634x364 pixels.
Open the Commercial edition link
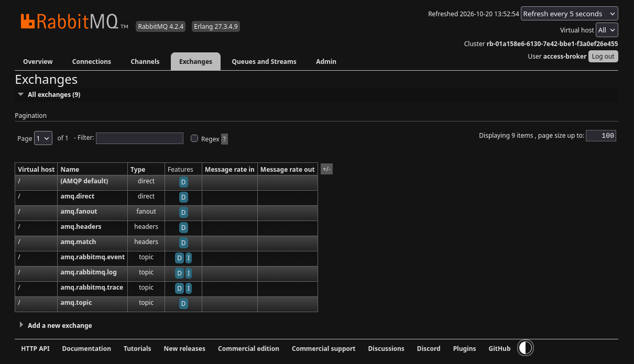tap(248, 348)
